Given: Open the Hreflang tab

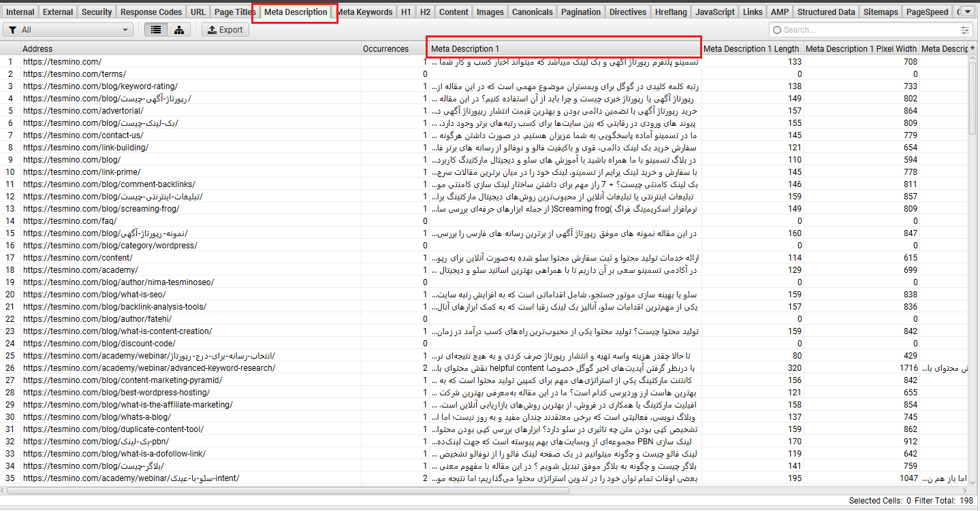Looking at the screenshot, I should coord(671,12).
